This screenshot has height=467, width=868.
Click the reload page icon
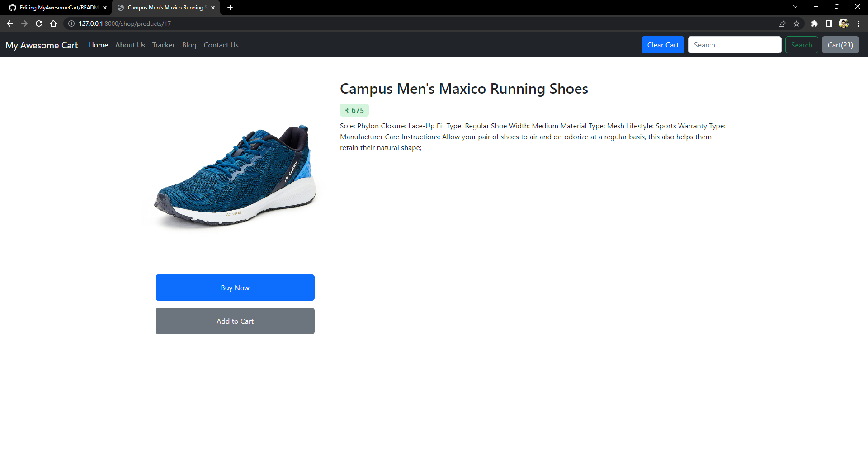39,24
